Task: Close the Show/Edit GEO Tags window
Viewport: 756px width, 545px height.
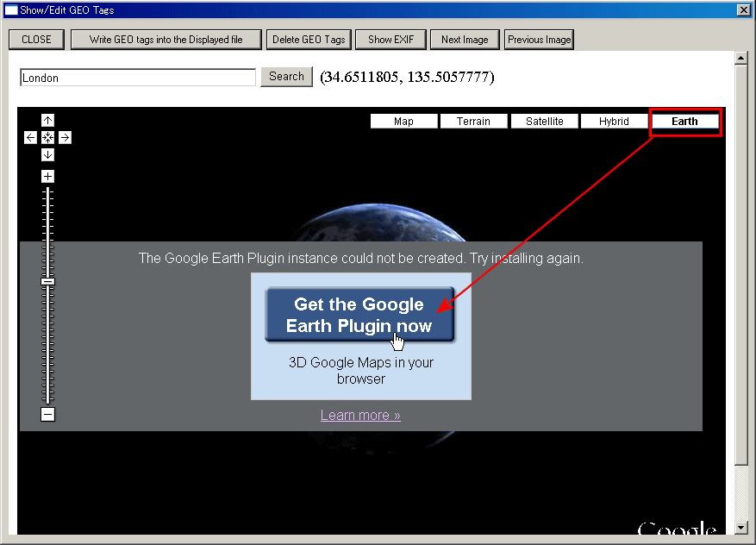Action: [x=743, y=9]
